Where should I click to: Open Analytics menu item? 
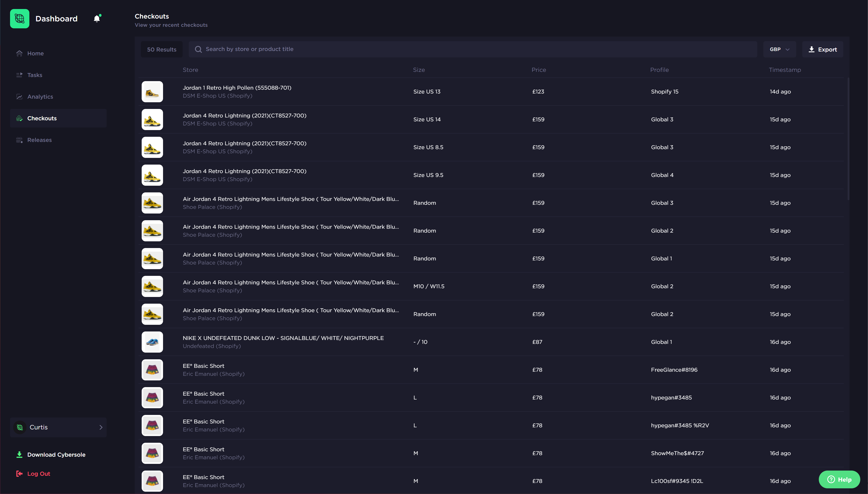pos(58,97)
